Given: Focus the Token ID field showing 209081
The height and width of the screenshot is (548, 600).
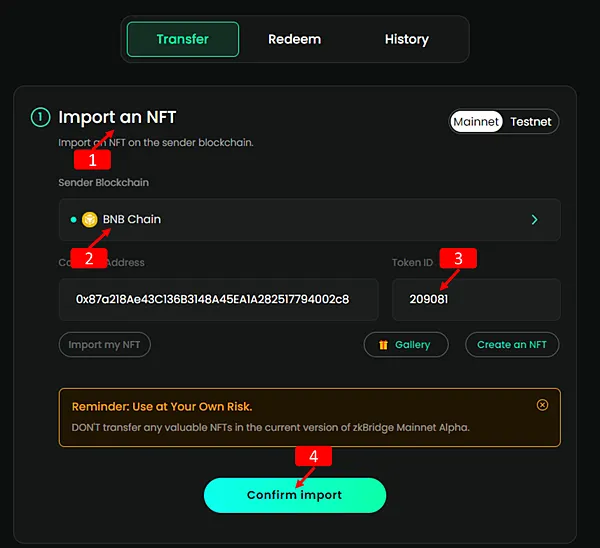Looking at the screenshot, I should (x=475, y=299).
